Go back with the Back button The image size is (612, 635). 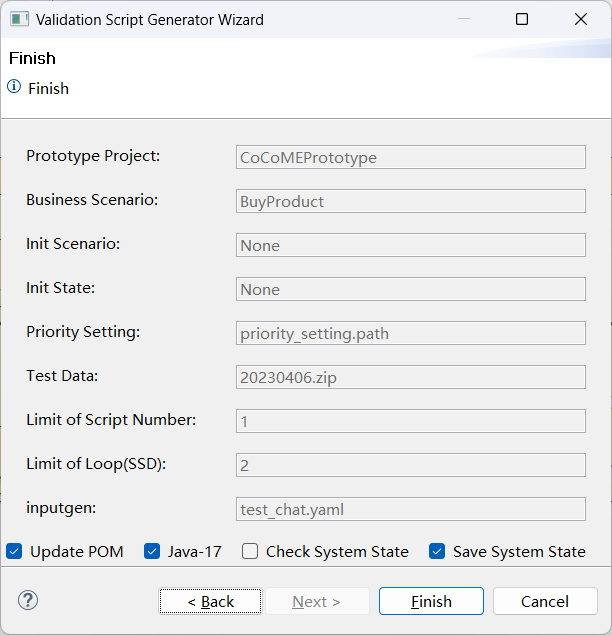pyautogui.click(x=210, y=601)
